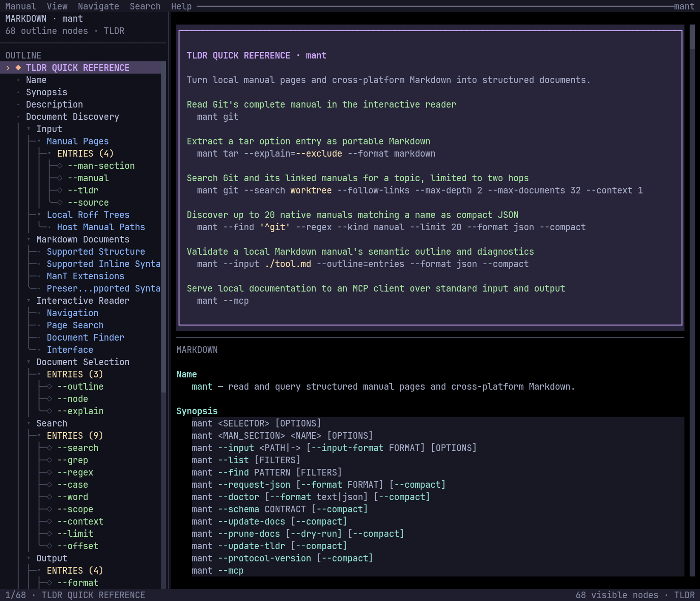Collapse the ENTRIES (9) group

pyautogui.click(x=39, y=435)
